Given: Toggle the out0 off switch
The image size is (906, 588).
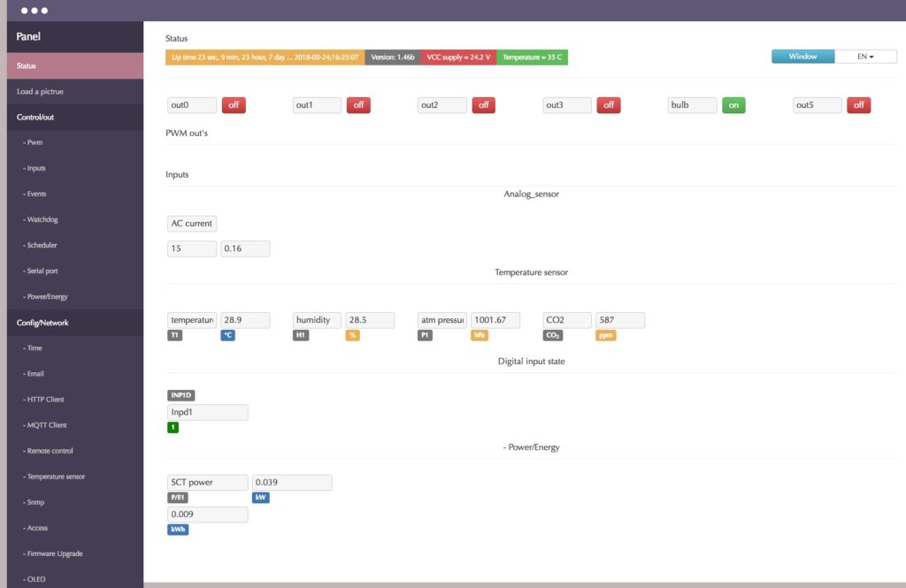Looking at the screenshot, I should click(234, 105).
